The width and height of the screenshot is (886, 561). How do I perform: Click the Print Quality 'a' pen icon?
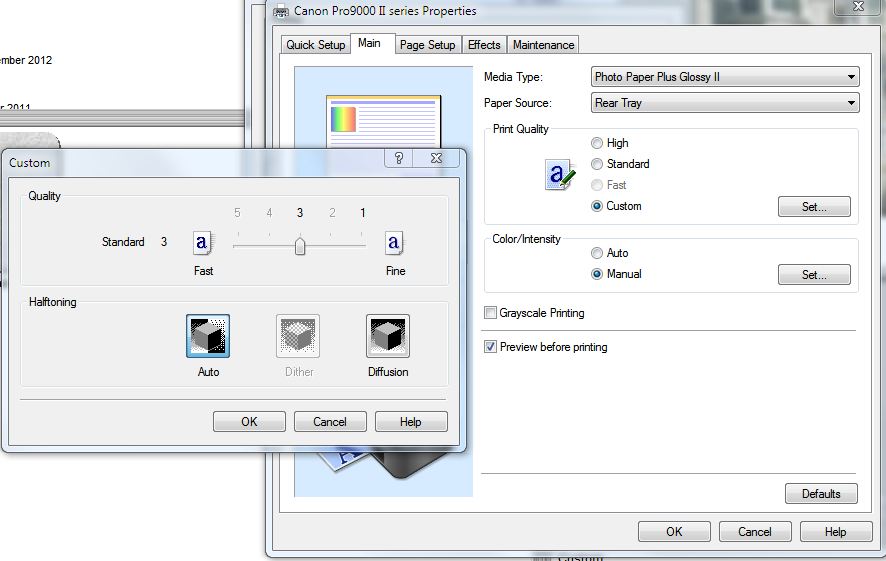click(x=560, y=175)
